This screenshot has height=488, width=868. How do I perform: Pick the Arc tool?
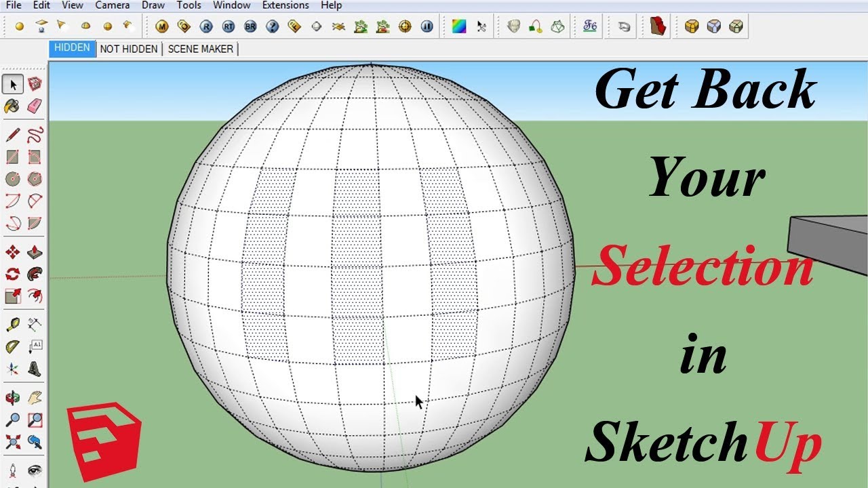[13, 201]
